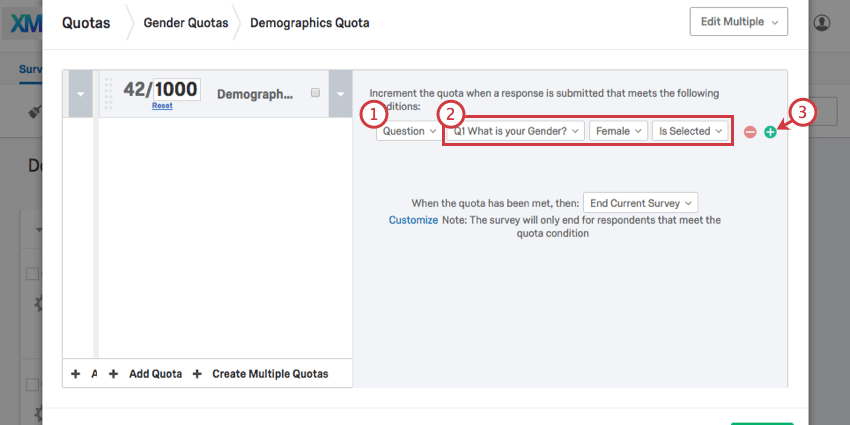Tick the Demographics quota checkbox
The height and width of the screenshot is (425, 850).
coord(315,93)
